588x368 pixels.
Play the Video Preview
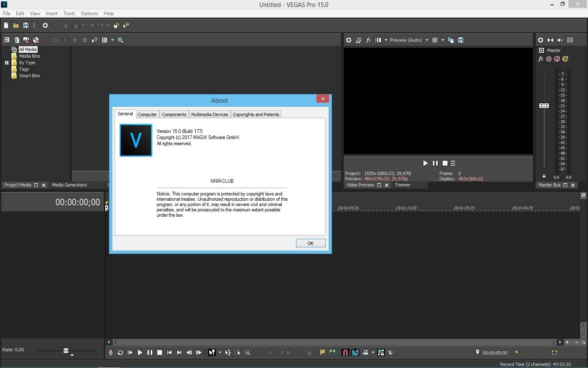point(425,163)
